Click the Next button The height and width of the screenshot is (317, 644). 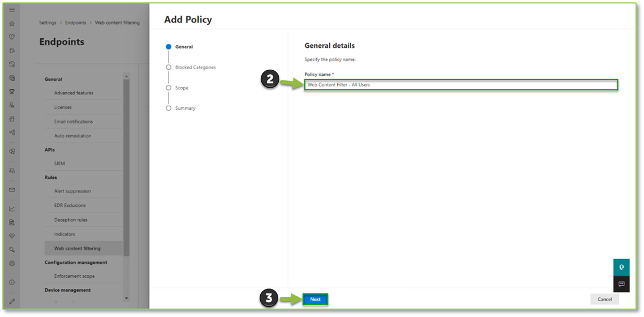click(x=315, y=300)
